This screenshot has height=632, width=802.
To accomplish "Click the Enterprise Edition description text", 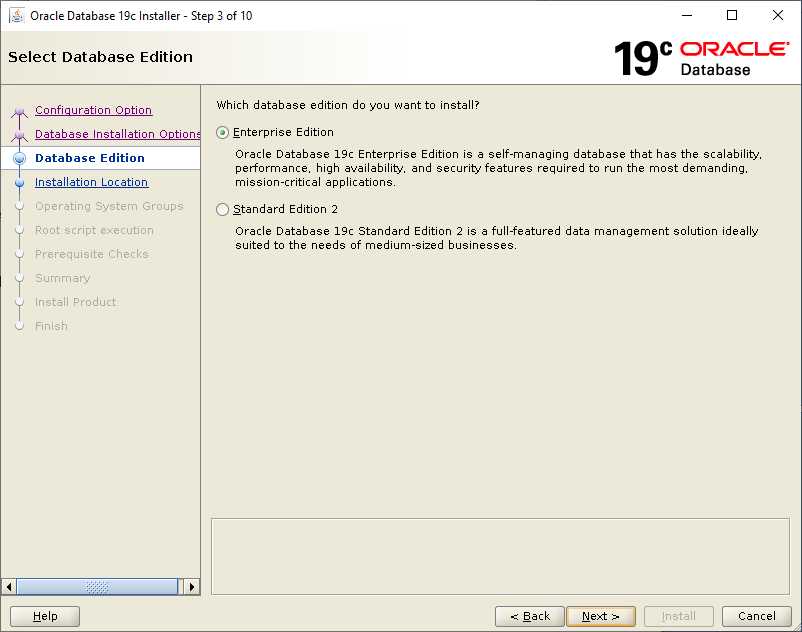I will (x=498, y=168).
